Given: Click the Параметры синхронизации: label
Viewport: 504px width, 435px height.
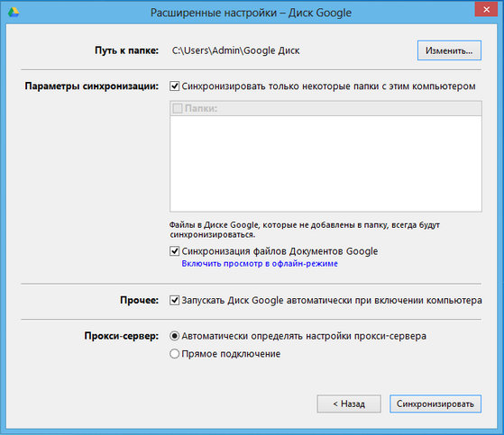Looking at the screenshot, I should coord(92,86).
